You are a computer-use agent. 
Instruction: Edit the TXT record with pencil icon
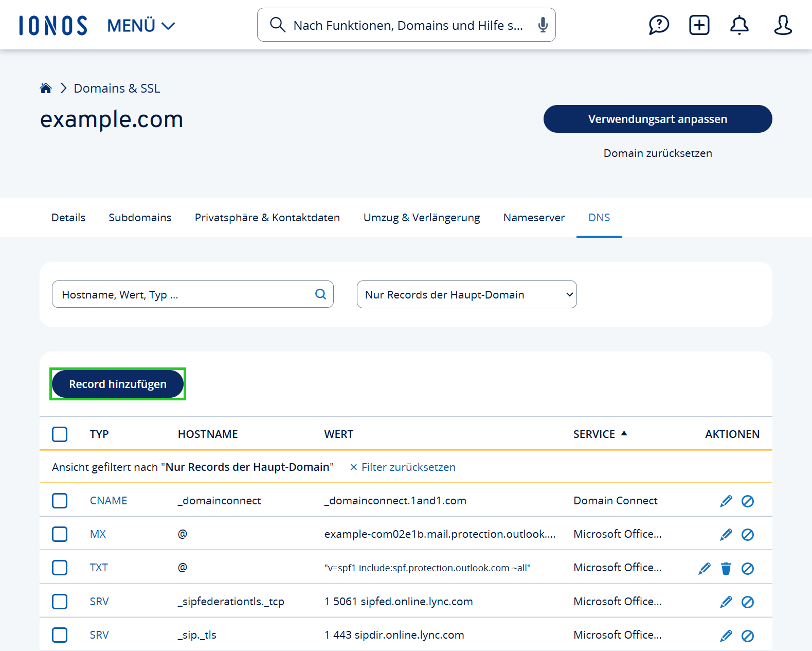click(704, 568)
